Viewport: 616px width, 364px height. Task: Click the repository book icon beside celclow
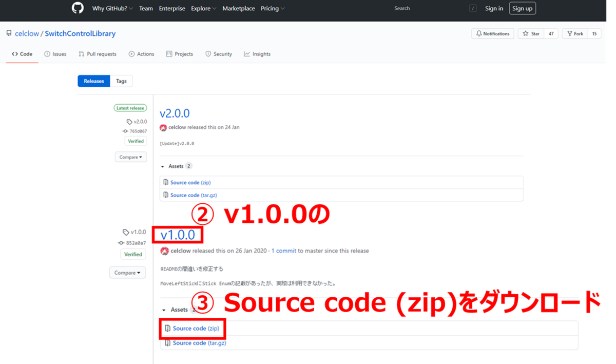9,33
